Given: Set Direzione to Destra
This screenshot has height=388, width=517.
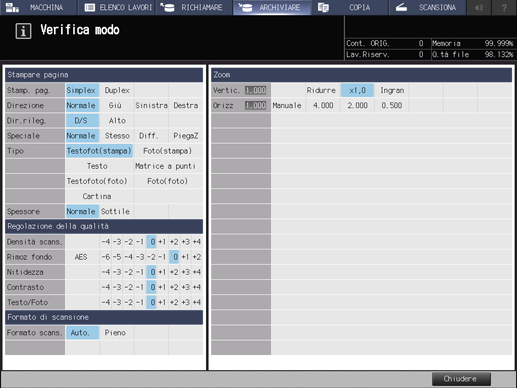Looking at the screenshot, I should (186, 105).
